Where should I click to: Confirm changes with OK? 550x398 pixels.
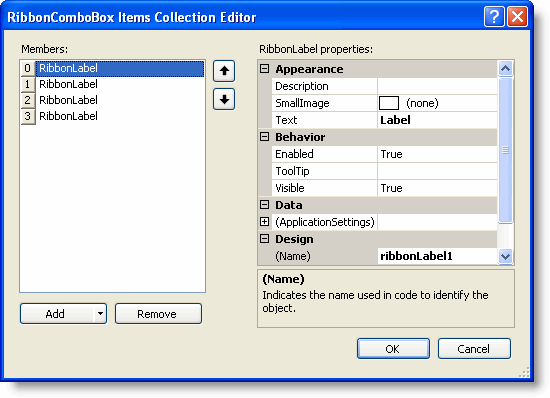click(x=393, y=349)
